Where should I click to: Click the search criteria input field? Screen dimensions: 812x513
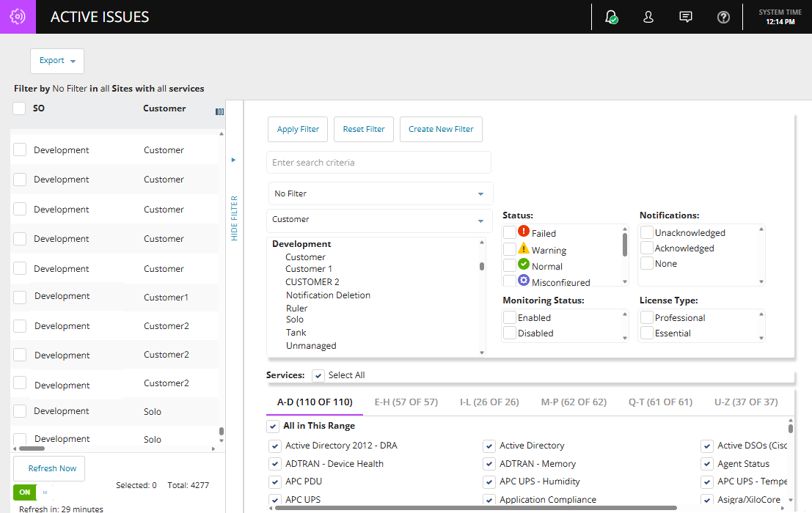pyautogui.click(x=378, y=163)
